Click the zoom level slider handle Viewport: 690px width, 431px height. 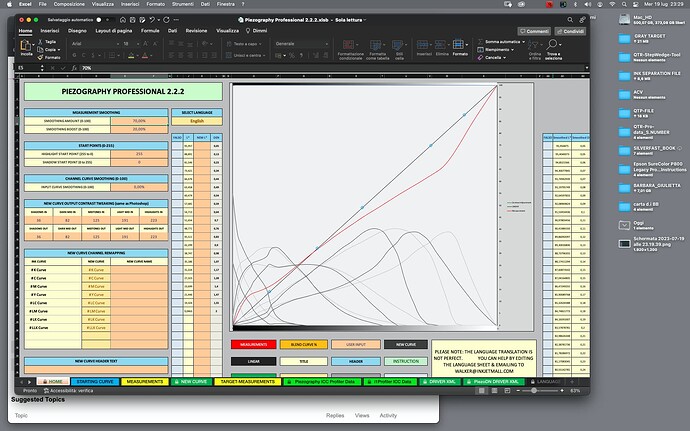click(534, 391)
